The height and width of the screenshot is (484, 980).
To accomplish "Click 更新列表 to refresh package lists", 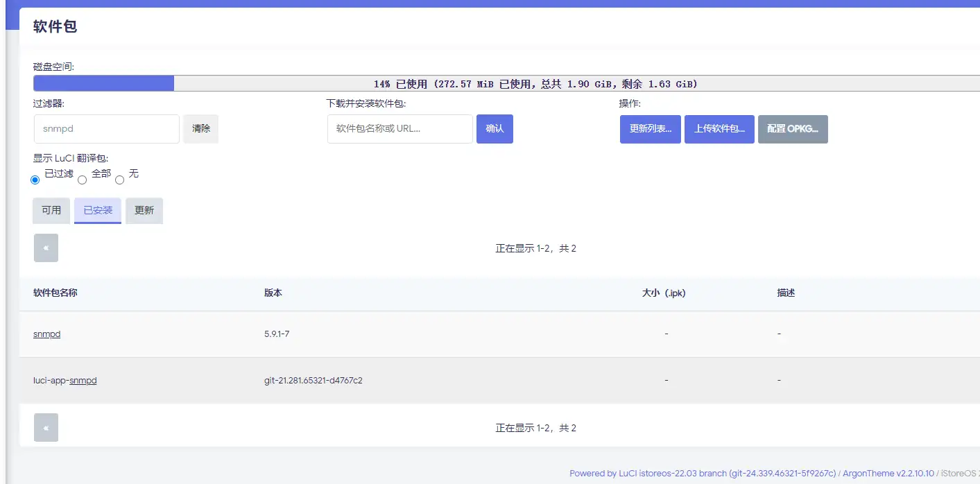I will [x=649, y=128].
